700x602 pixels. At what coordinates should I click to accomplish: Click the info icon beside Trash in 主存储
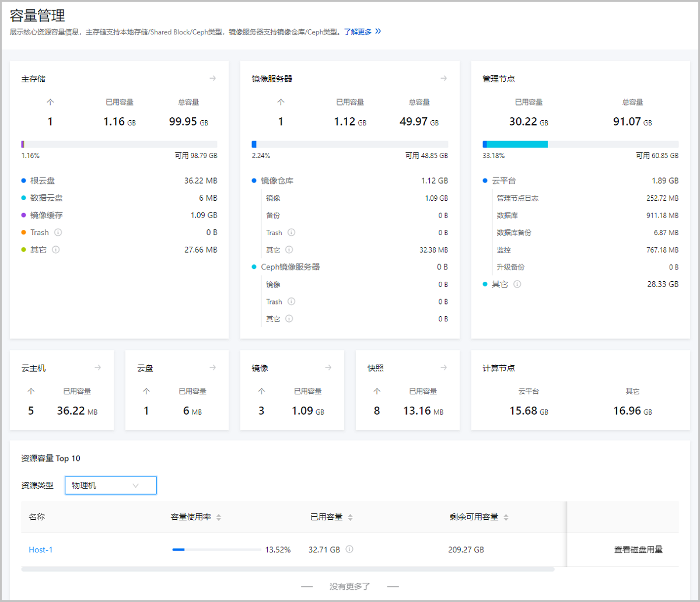[57, 232]
